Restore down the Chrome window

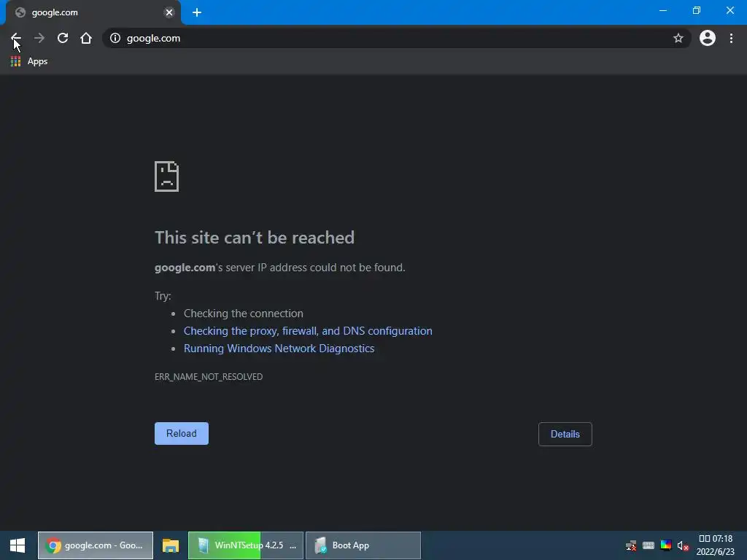[697, 10]
